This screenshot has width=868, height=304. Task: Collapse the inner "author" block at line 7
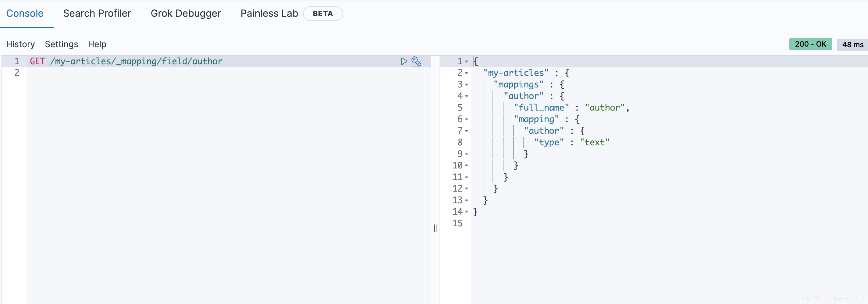(467, 131)
